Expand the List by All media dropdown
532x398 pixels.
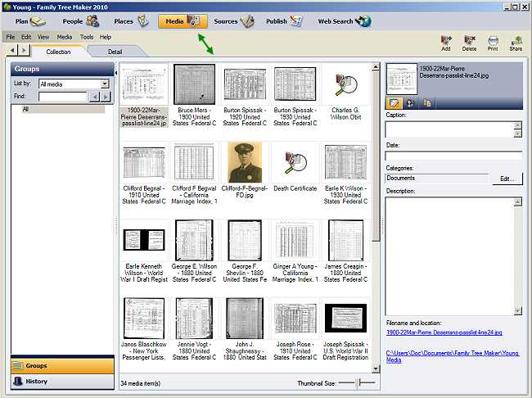105,84
